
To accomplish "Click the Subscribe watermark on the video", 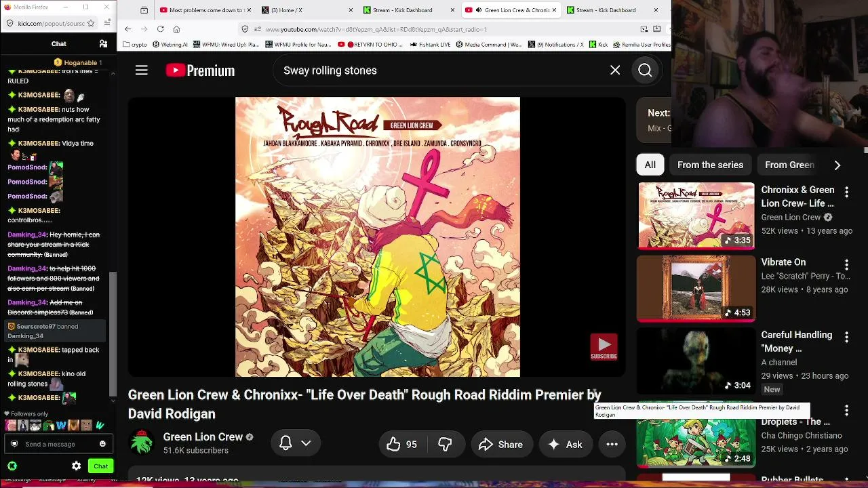I will tap(604, 346).
